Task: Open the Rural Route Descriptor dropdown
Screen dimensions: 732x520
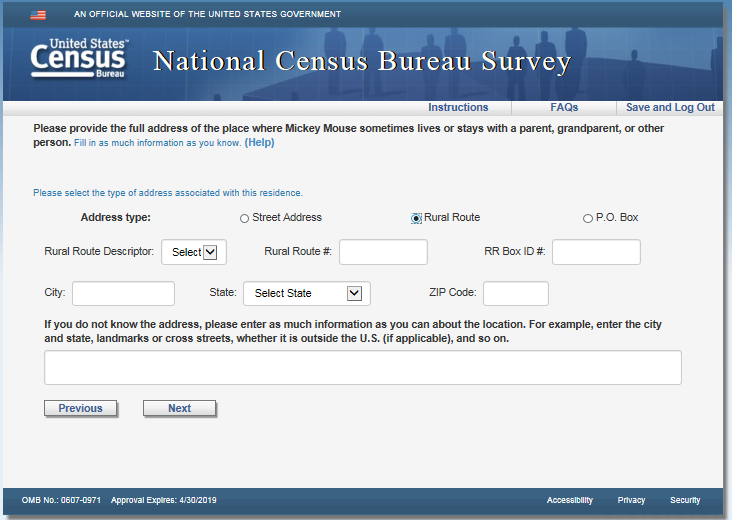Action: coord(194,252)
